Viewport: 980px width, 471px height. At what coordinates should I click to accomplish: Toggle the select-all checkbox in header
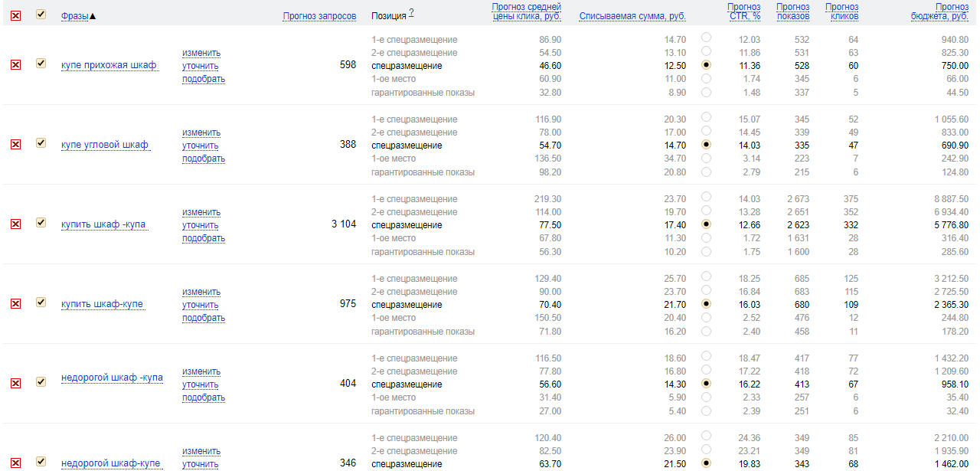click(41, 15)
